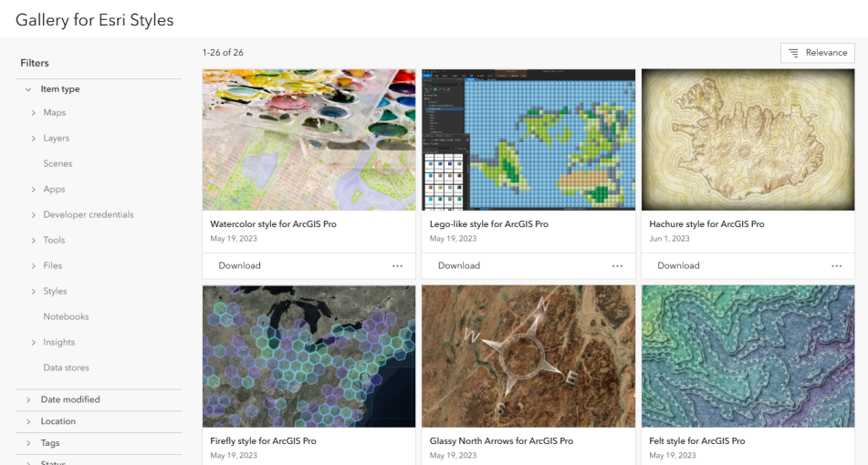Expand the Tags filter section
This screenshot has height=465, width=868.
tap(28, 443)
